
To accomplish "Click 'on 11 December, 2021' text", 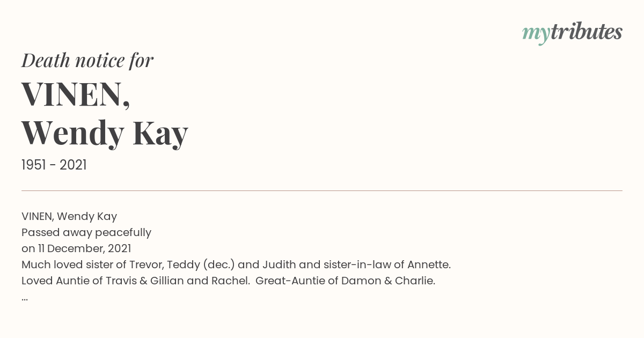I will (x=76, y=248).
